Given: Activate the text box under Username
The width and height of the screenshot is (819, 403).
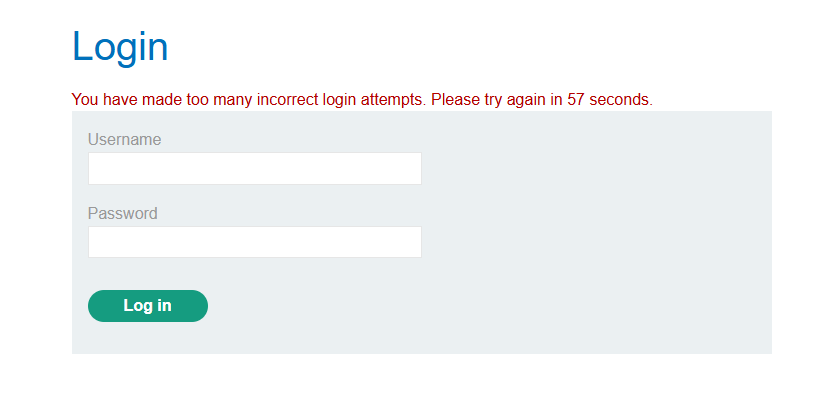Looking at the screenshot, I should pyautogui.click(x=254, y=169).
